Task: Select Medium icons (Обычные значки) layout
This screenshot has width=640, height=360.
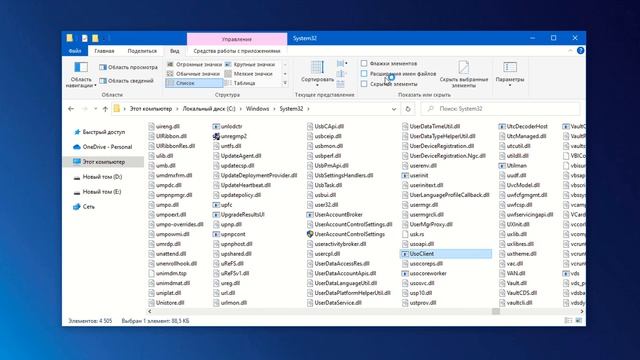Action: click(194, 74)
